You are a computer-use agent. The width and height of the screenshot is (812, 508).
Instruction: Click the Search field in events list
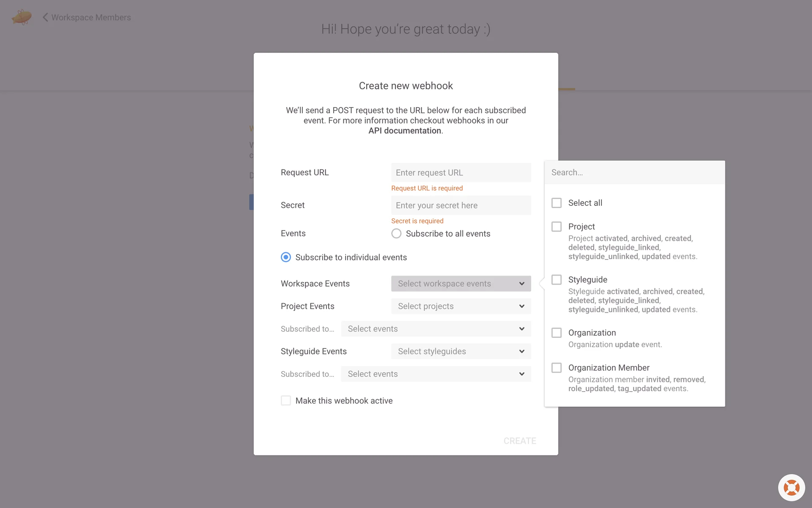[x=634, y=172]
